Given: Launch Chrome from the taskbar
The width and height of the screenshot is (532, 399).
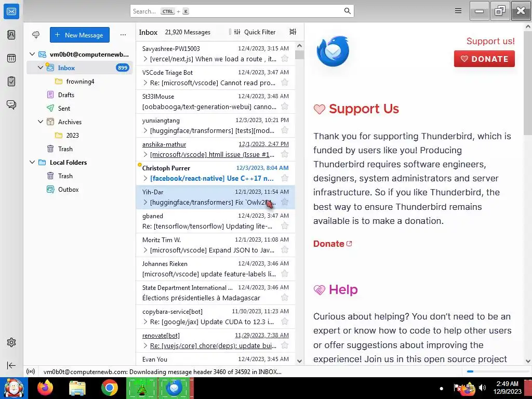Looking at the screenshot, I should 109,388.
